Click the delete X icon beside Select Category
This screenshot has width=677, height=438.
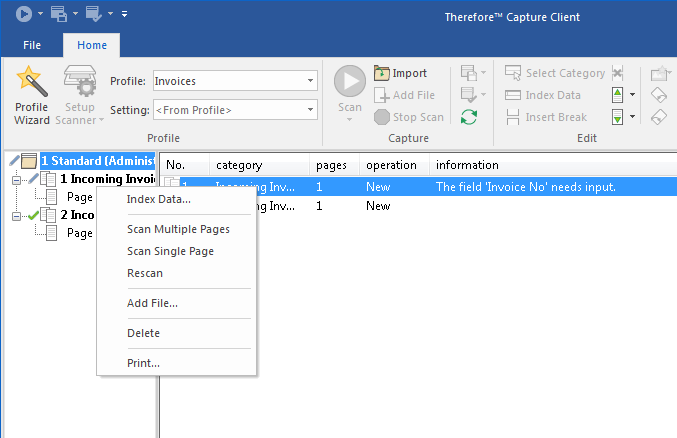tap(618, 73)
